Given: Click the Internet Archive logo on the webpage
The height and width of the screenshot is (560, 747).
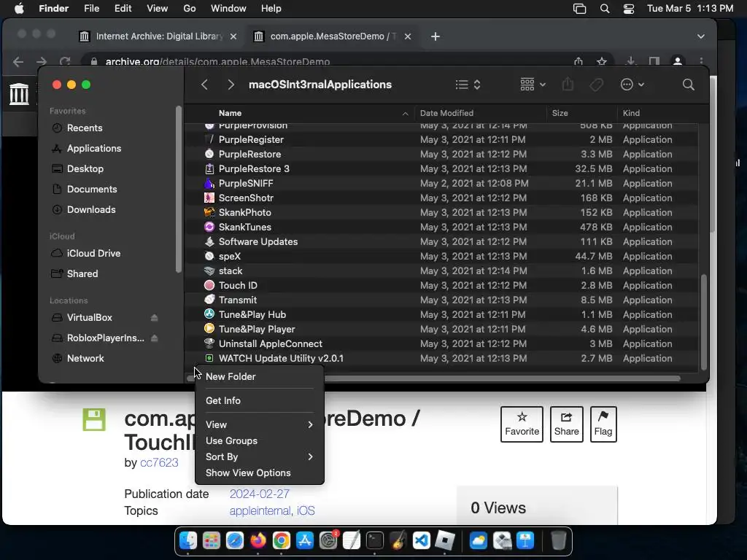Looking at the screenshot, I should coord(19,93).
